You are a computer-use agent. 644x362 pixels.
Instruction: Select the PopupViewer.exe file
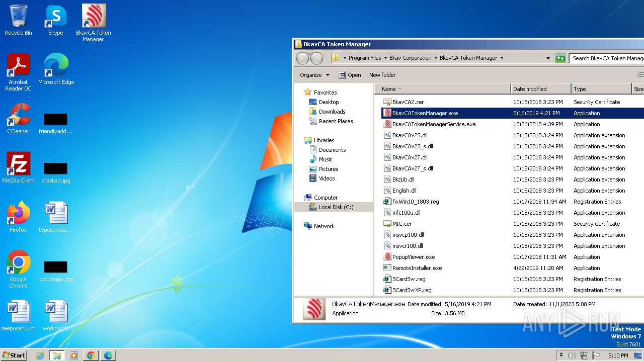[x=414, y=257]
